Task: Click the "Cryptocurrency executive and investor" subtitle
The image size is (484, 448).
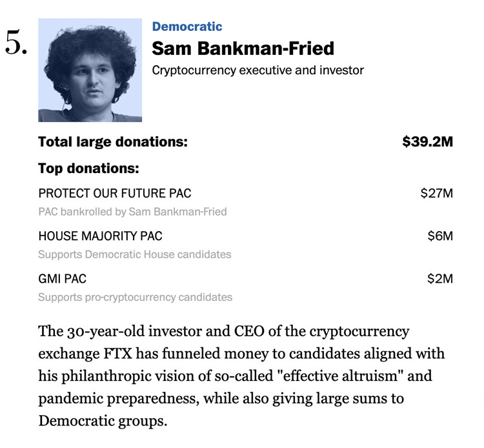Action: [x=257, y=70]
